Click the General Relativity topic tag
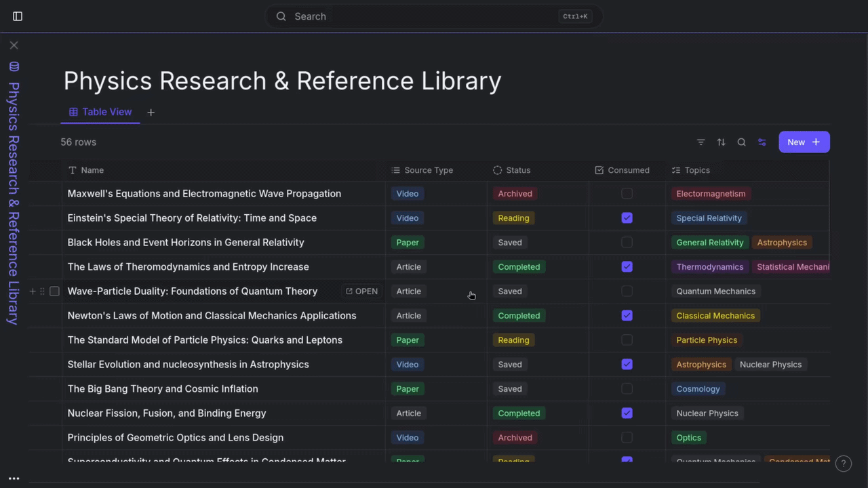This screenshot has width=868, height=488. (710, 243)
